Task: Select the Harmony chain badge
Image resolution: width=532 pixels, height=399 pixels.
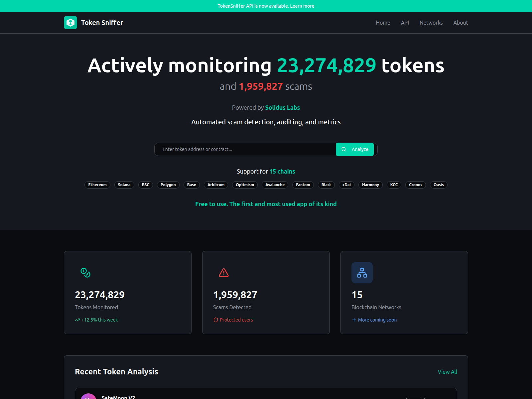Action: 370,185
